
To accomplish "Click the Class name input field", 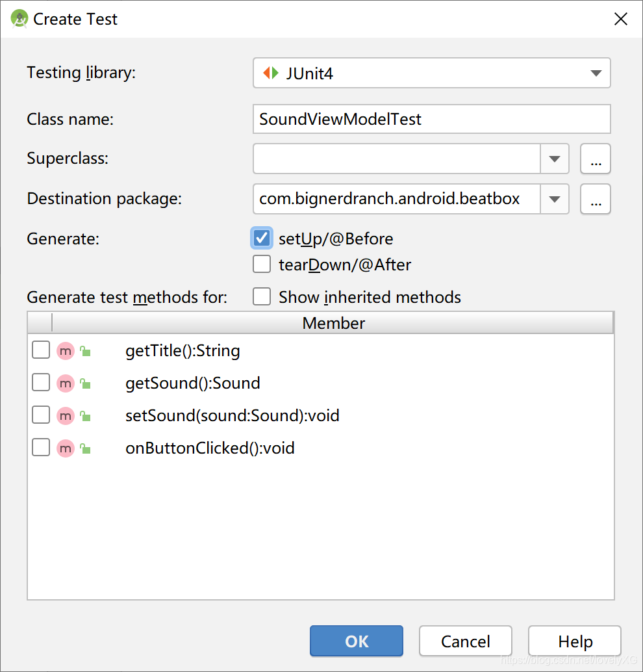I will tap(431, 119).
